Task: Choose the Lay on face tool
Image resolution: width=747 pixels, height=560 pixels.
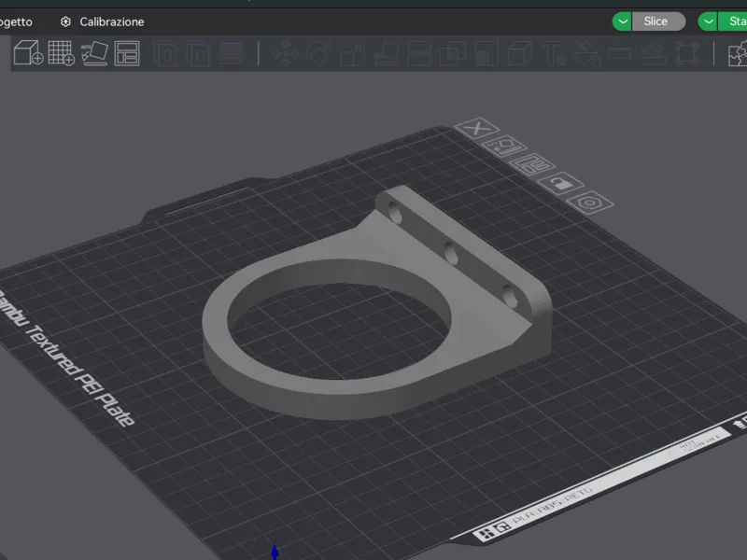Action: click(386, 53)
